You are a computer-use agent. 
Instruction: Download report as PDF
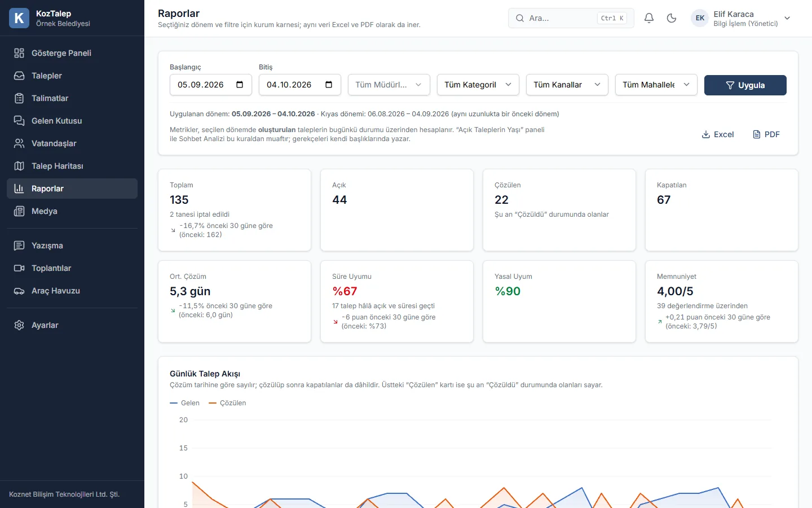coord(766,134)
